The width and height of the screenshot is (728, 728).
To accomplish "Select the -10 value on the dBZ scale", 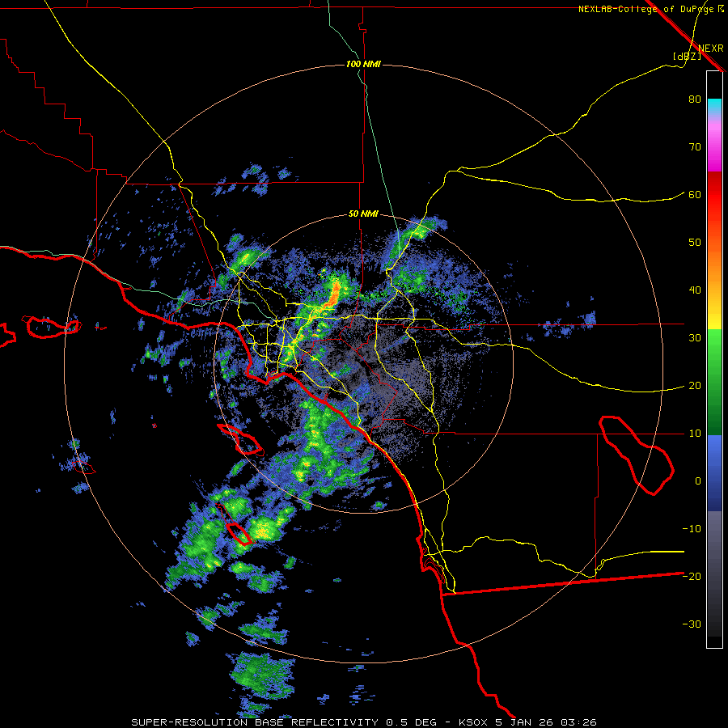I will [x=692, y=528].
